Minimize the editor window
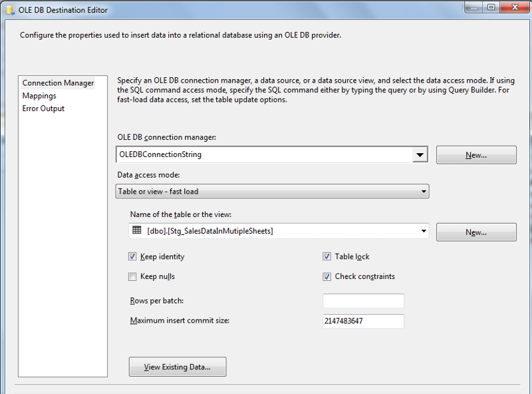The image size is (532, 394). coord(473,7)
